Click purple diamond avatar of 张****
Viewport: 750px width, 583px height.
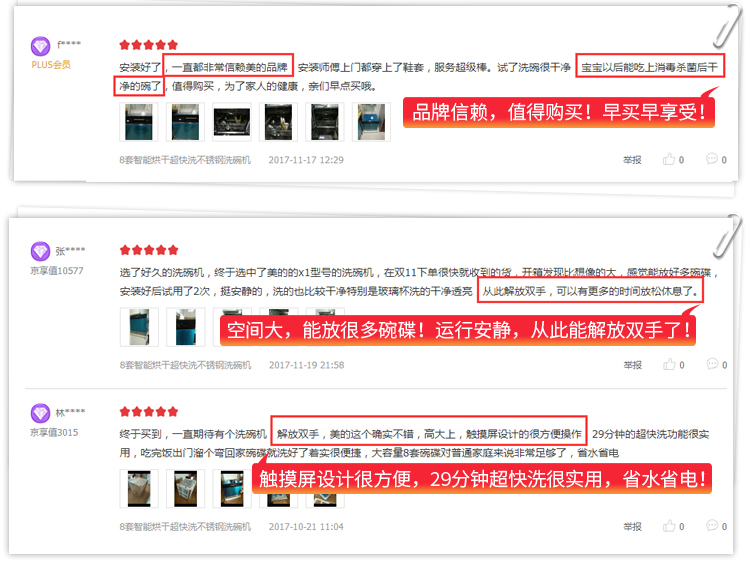click(40, 251)
